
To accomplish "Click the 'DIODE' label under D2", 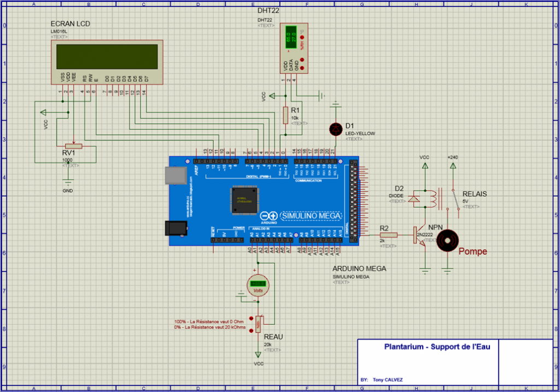I will tap(396, 196).
